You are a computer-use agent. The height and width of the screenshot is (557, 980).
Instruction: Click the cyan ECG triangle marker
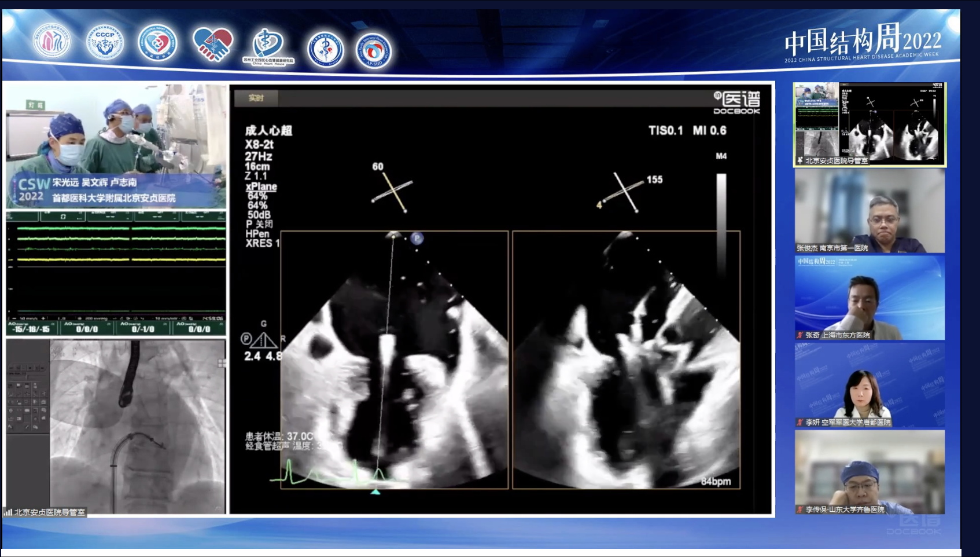click(375, 492)
